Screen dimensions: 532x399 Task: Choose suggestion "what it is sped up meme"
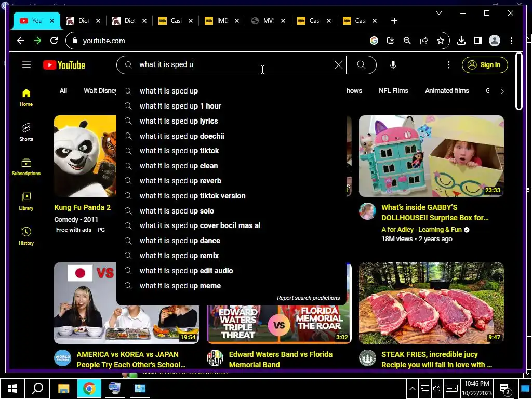pos(231,286)
